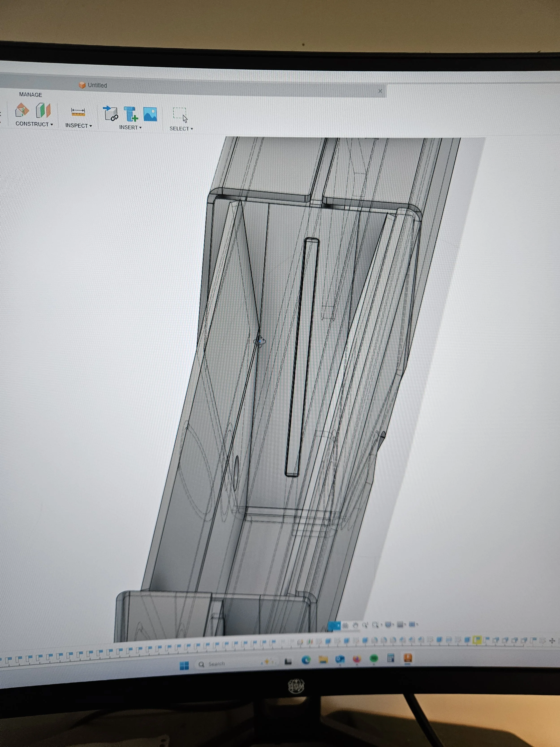Open the SELECT dropdown
Viewport: 560px width, 747px height.
(181, 129)
